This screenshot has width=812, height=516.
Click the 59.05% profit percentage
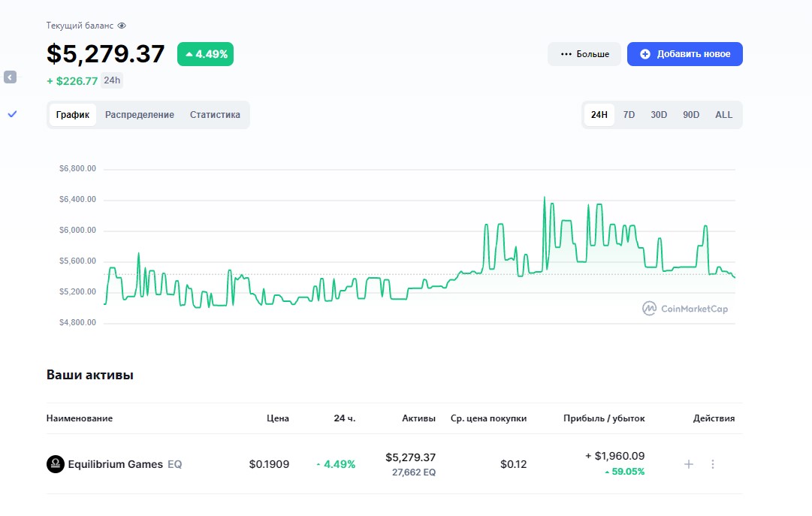[x=625, y=472]
